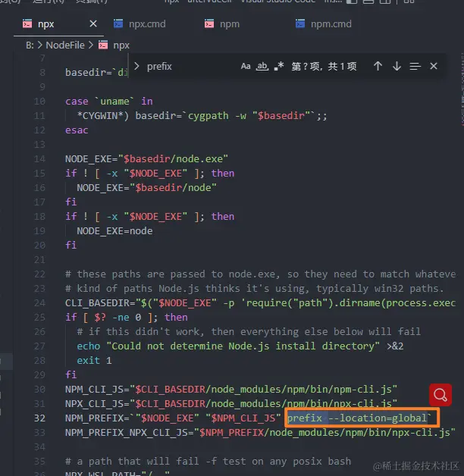Expand the replace field in find widget
Image resolution: width=464 pixels, height=476 pixels.
point(136,66)
